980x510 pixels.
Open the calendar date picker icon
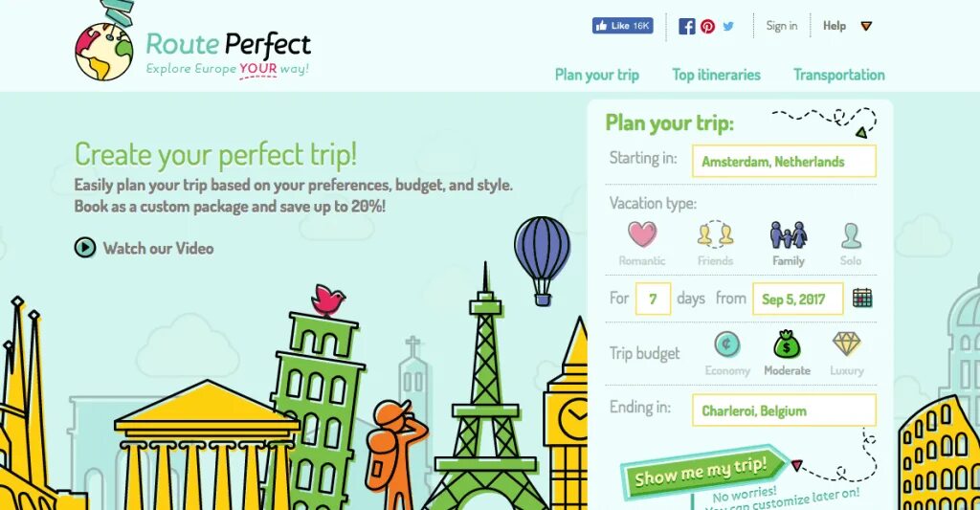click(x=862, y=298)
